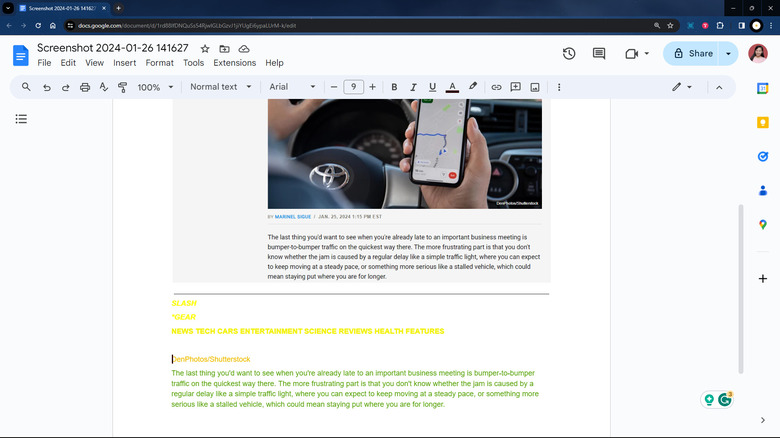Toggle bold formatting

click(x=394, y=87)
